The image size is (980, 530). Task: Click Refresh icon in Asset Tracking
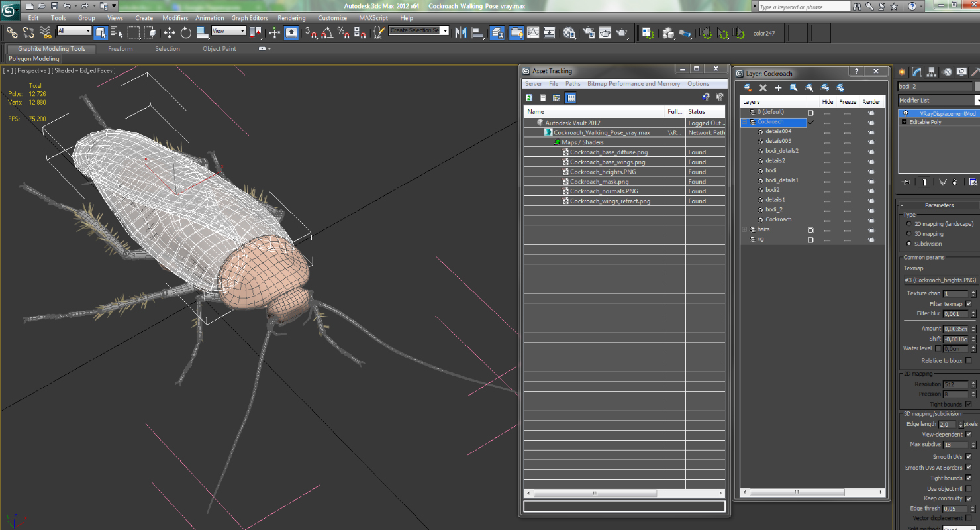click(x=529, y=97)
